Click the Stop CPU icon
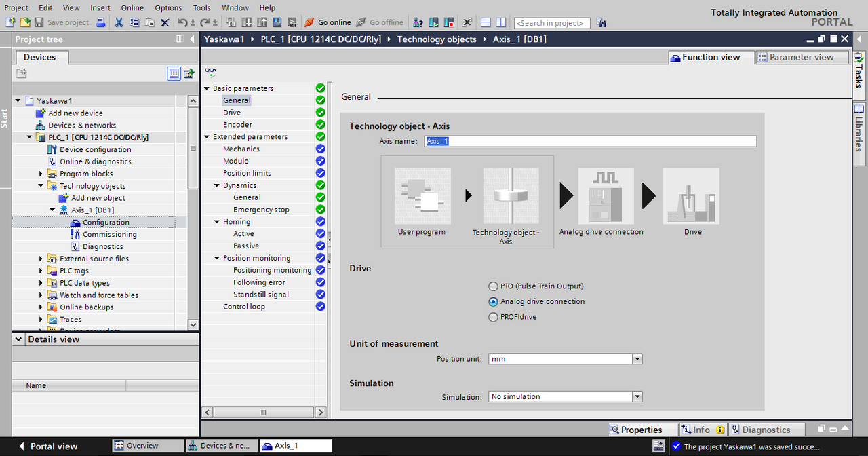 pyautogui.click(x=448, y=22)
